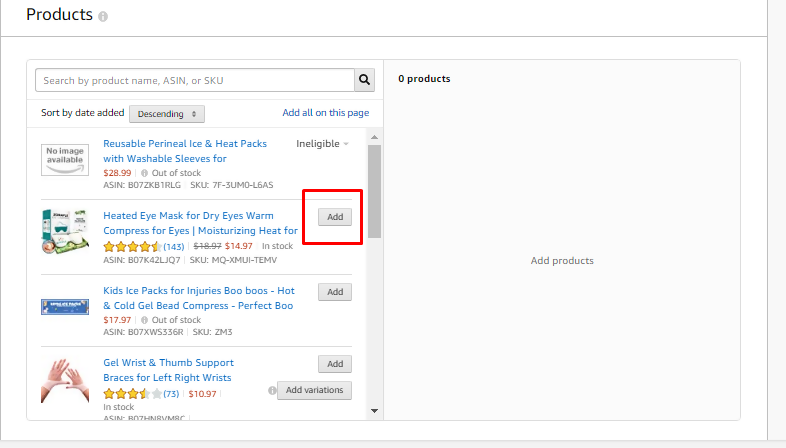Click ASIN B07K42LJQ7 text

pyautogui.click(x=142, y=260)
